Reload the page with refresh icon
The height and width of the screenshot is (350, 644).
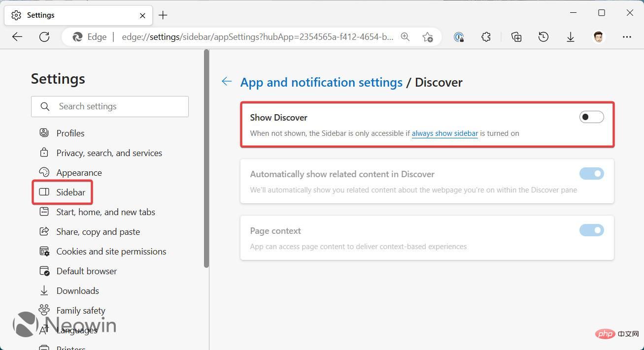click(44, 37)
